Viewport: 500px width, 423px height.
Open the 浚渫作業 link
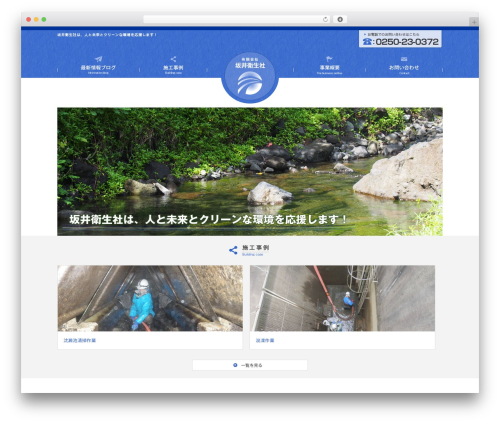[265, 340]
